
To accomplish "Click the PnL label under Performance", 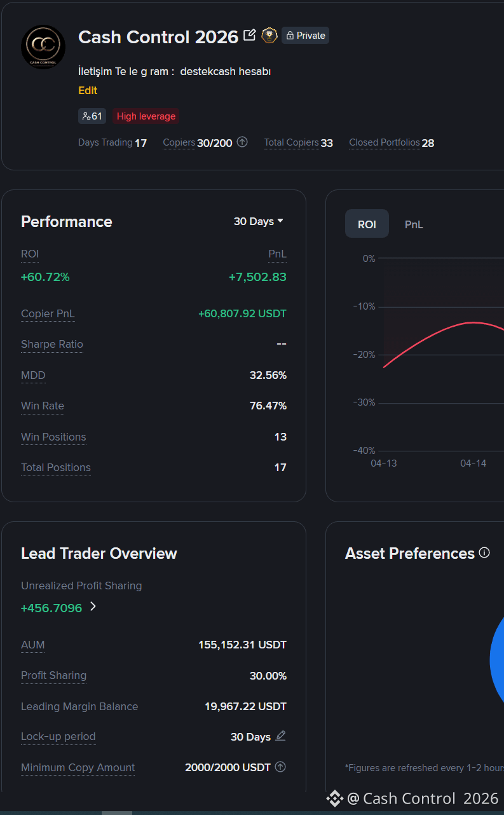I will coord(277,254).
